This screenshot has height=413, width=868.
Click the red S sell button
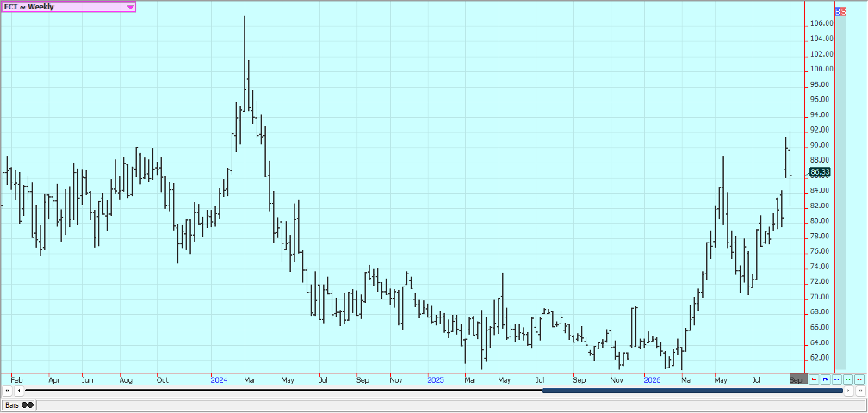[843, 11]
